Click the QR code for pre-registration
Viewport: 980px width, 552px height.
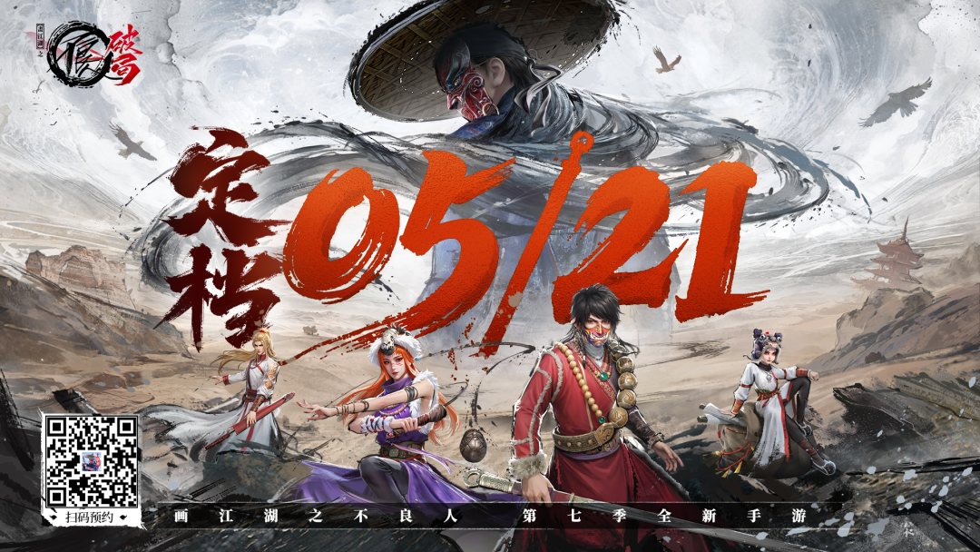92,462
